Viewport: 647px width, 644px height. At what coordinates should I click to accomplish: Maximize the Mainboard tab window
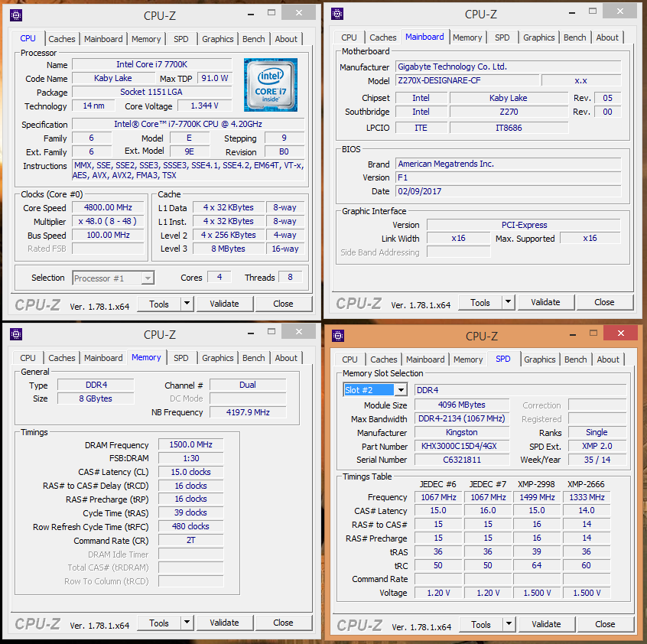(x=593, y=11)
